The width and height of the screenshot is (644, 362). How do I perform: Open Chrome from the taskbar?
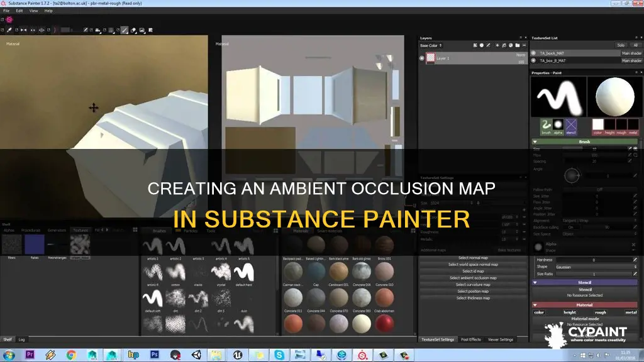[x=71, y=354]
